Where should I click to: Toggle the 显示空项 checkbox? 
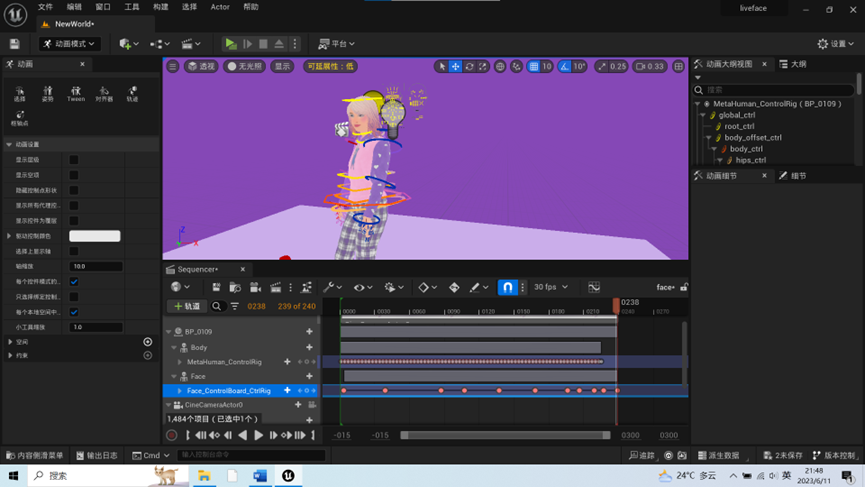pyautogui.click(x=73, y=175)
